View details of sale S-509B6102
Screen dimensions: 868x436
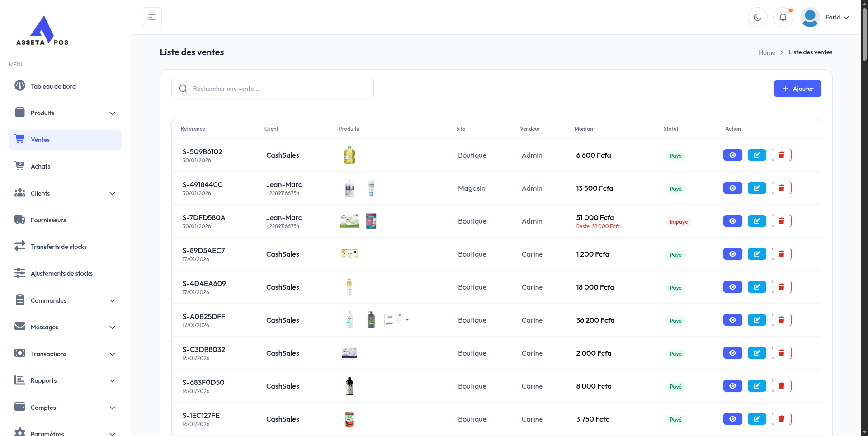pyautogui.click(x=732, y=155)
